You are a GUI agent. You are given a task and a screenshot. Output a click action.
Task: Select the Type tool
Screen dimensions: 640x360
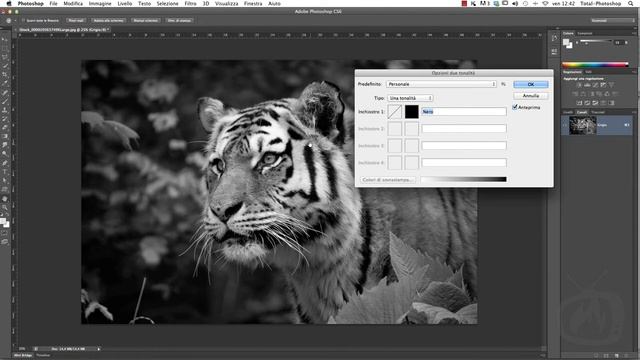tap(5, 171)
